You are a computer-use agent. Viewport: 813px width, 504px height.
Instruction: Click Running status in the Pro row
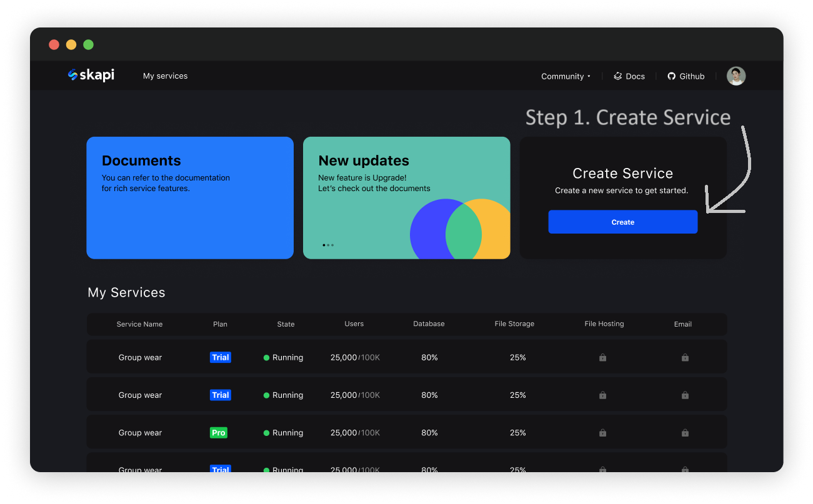coord(283,433)
